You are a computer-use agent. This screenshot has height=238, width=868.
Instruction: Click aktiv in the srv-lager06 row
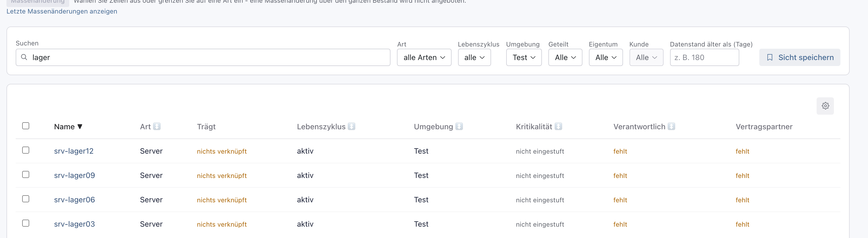tap(305, 200)
